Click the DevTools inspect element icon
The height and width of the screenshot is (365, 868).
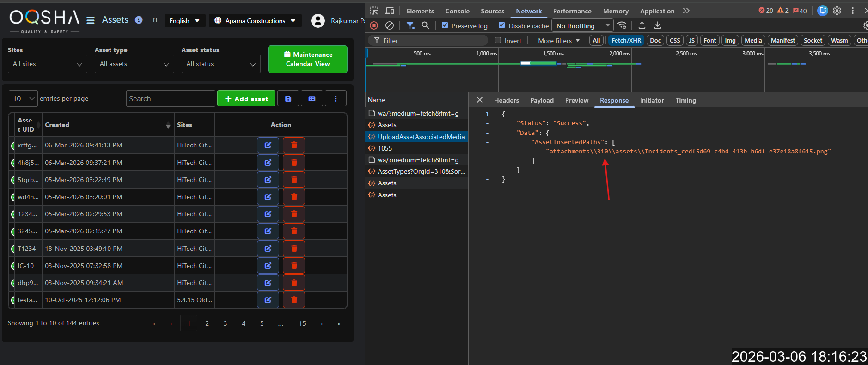[374, 11]
